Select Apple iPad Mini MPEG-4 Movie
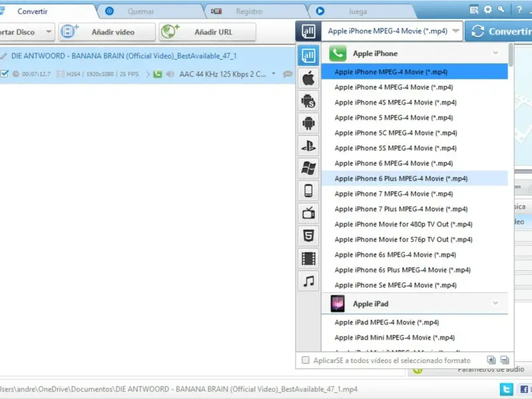The image size is (532, 399). point(414,338)
